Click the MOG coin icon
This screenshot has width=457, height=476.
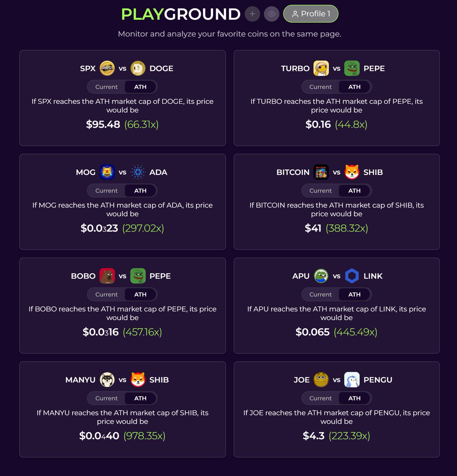click(x=107, y=172)
